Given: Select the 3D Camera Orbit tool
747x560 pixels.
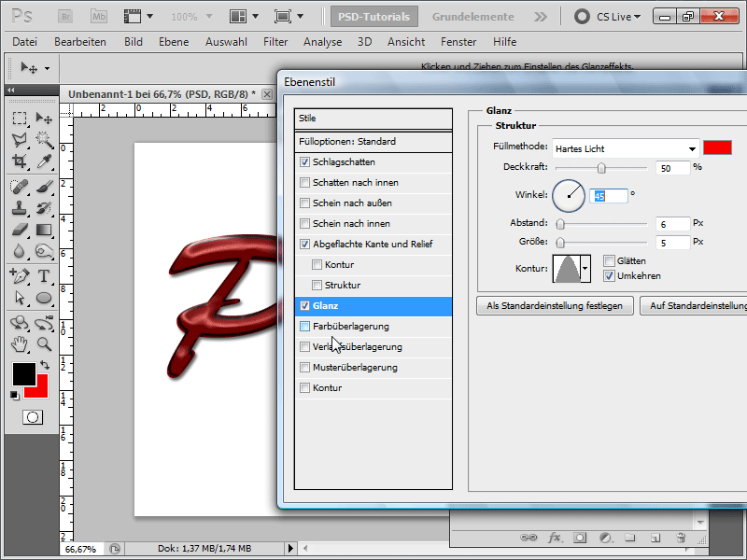Looking at the screenshot, I should pyautogui.click(x=44, y=322).
